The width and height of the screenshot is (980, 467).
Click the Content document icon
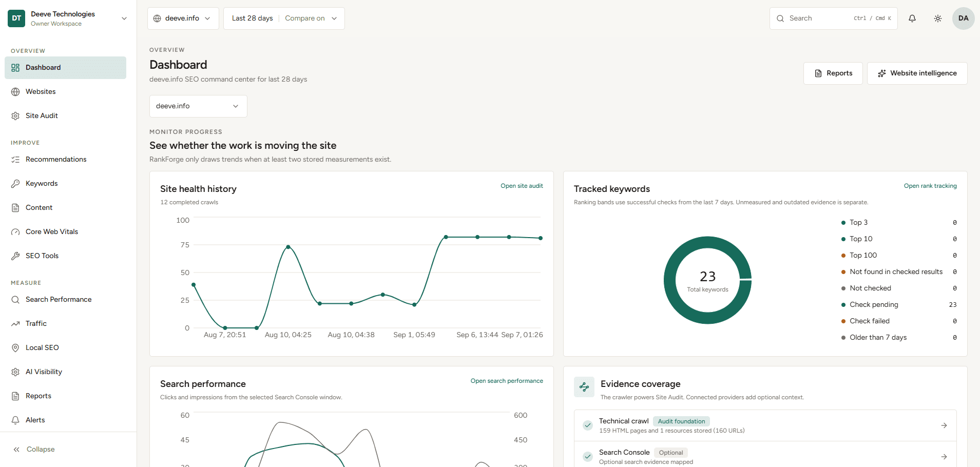tap(15, 208)
